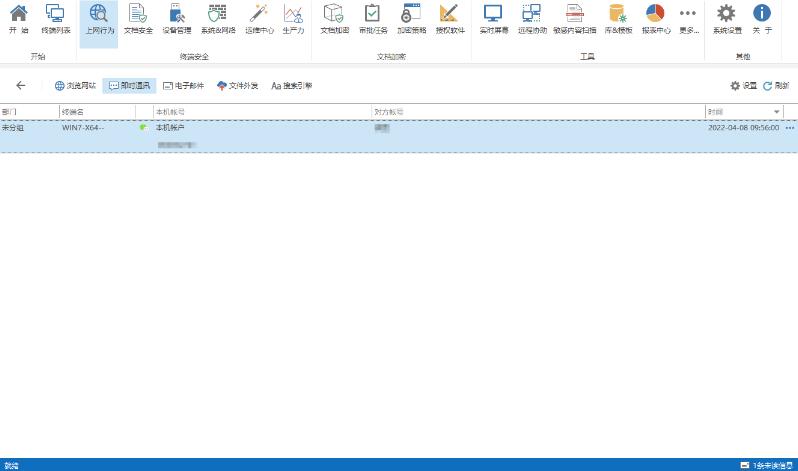The height and width of the screenshot is (471, 798).
Task: Open the 终端列表 terminal list icon
Action: click(x=56, y=19)
